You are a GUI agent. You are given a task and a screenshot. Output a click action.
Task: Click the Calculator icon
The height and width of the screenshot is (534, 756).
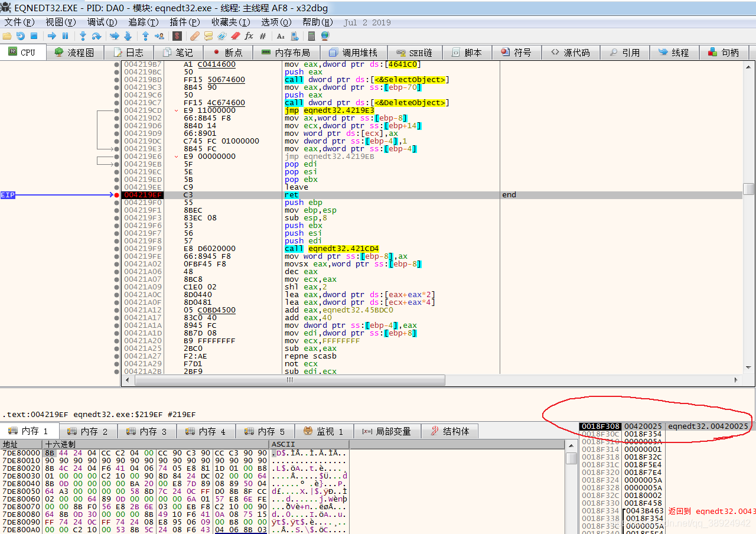(x=311, y=36)
